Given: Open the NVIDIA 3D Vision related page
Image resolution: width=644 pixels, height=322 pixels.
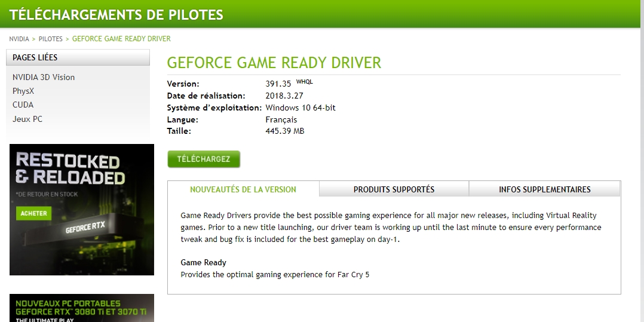Looking at the screenshot, I should (44, 77).
